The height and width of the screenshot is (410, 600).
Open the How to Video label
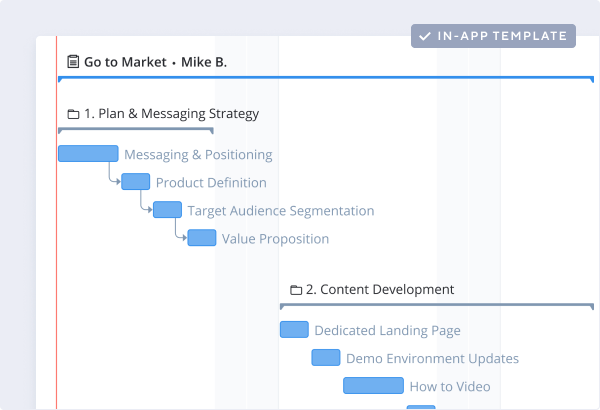point(450,387)
